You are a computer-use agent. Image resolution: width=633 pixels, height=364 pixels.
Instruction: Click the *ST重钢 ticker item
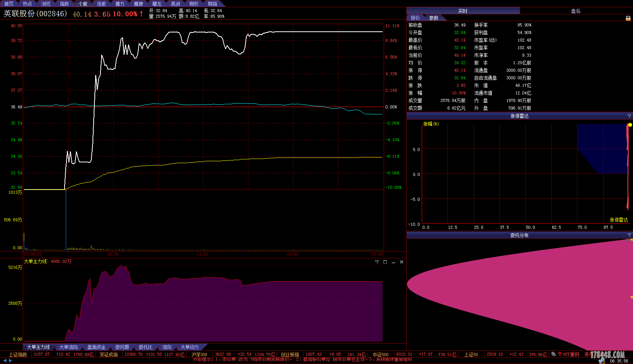(x=571, y=355)
